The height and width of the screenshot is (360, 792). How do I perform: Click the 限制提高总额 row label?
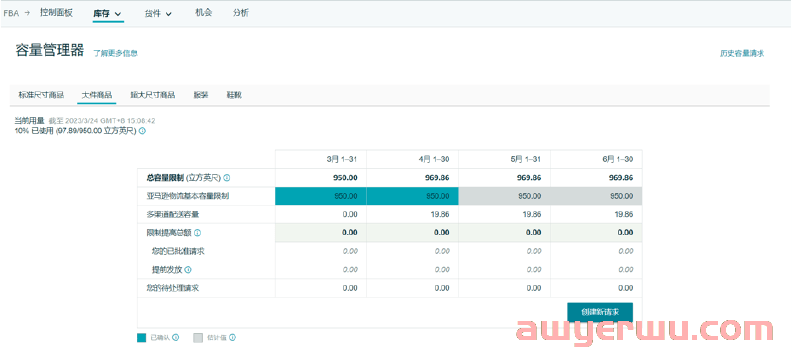(x=169, y=233)
